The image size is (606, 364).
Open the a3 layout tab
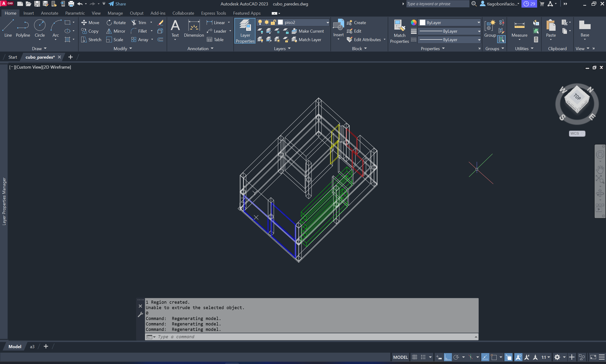[x=32, y=346]
